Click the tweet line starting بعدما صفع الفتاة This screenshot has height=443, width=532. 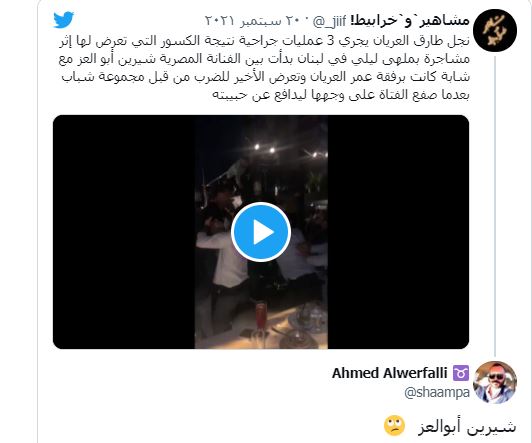[341, 95]
